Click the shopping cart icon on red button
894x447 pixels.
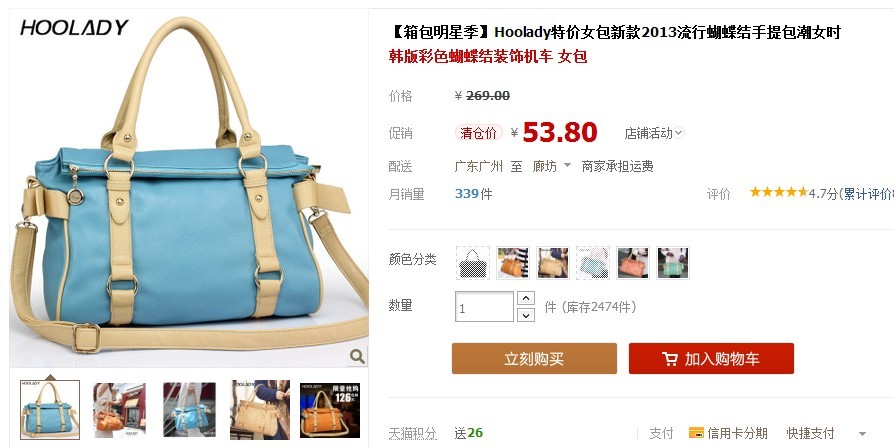pyautogui.click(x=670, y=359)
